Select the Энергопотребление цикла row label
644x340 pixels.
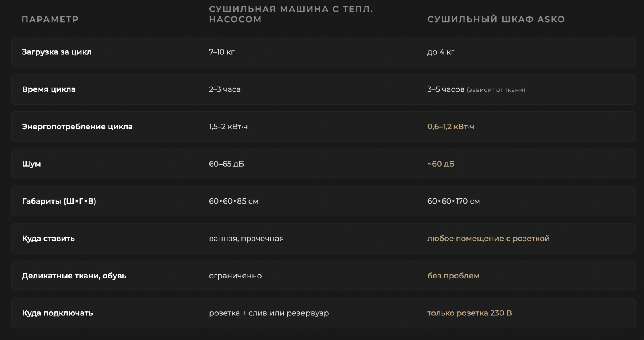pyautogui.click(x=77, y=126)
